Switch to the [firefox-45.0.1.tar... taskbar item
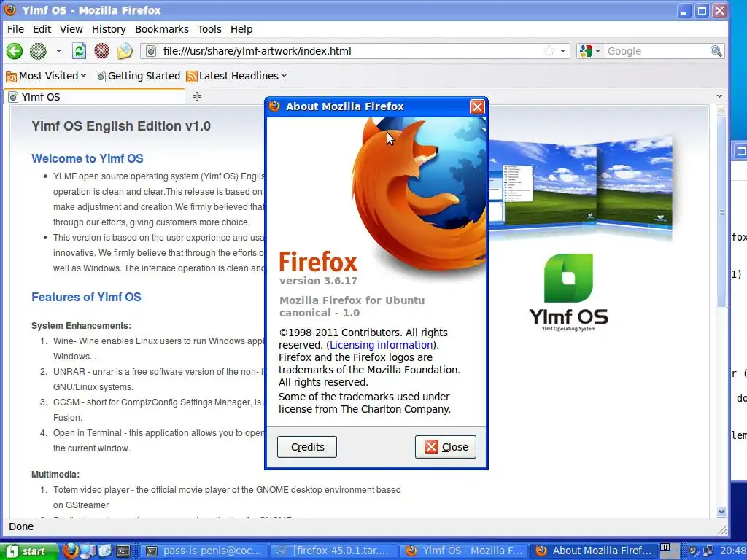Viewport: 747px width, 560px height. tap(334, 551)
